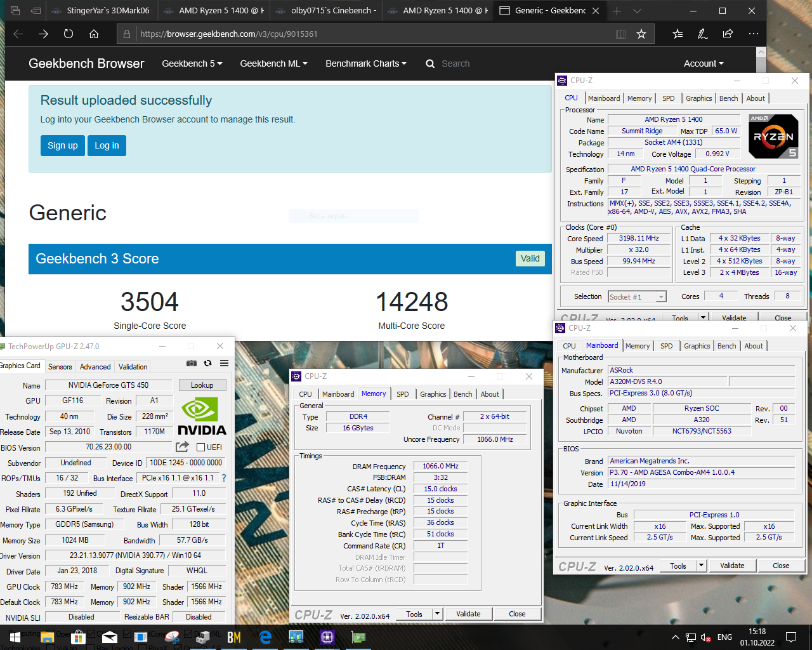Open the Geekbench Browser home link
Viewport: 812px width, 650px height.
point(86,63)
